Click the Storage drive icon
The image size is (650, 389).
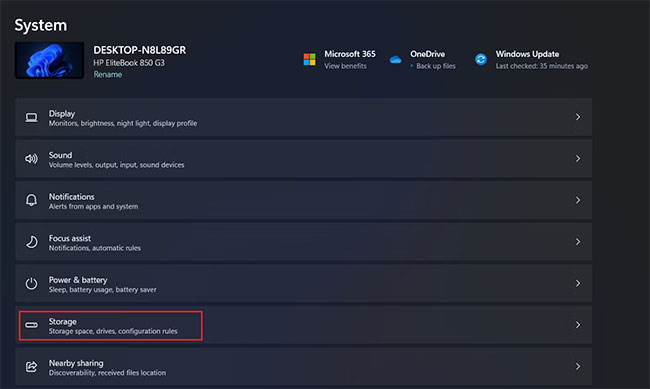[x=31, y=325]
